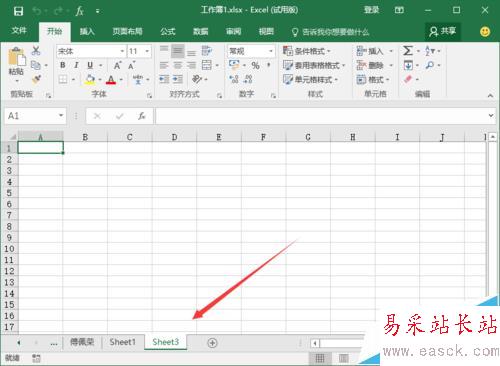Click insert function fx in formula bar

142,116
